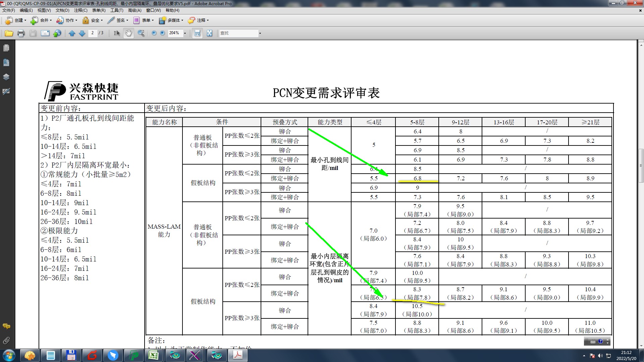Open the Layers panel icon
644x362 pixels.
tap(6, 77)
